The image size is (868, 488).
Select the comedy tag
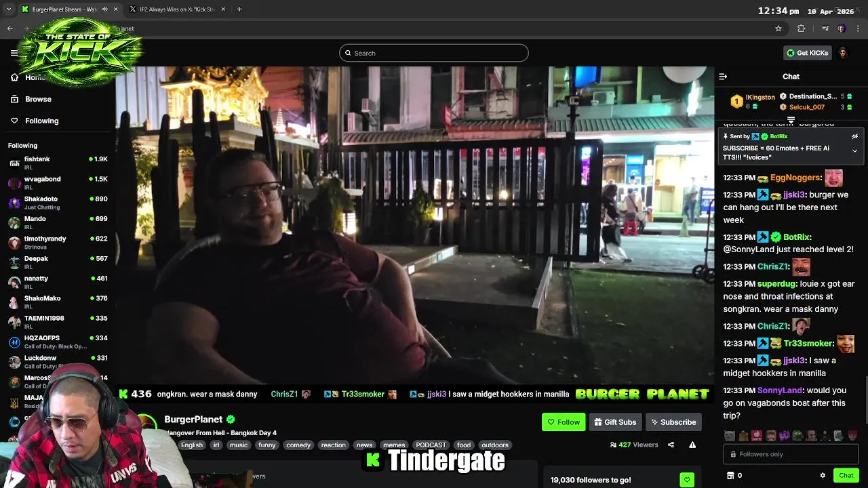298,445
